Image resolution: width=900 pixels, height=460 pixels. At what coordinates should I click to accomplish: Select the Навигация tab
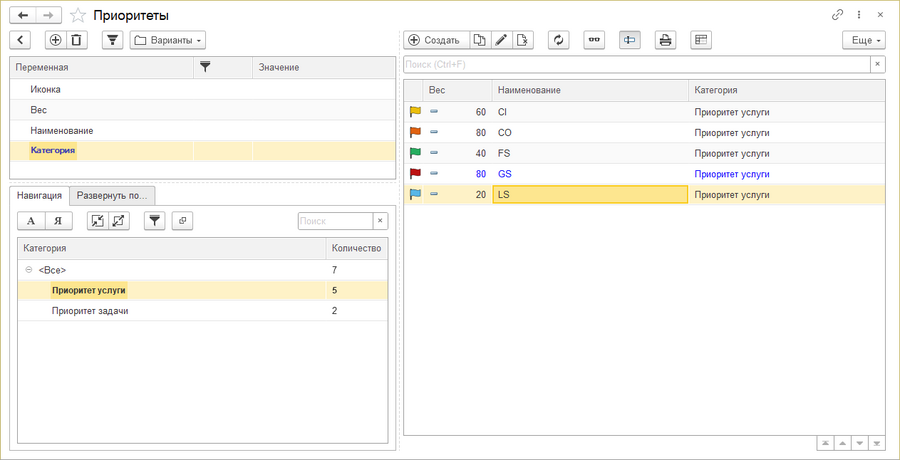tap(40, 195)
